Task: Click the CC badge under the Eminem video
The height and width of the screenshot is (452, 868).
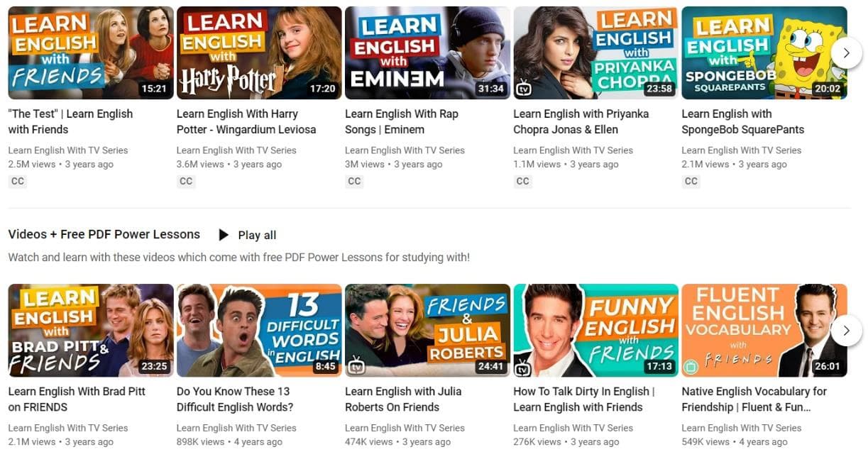Action: click(354, 181)
